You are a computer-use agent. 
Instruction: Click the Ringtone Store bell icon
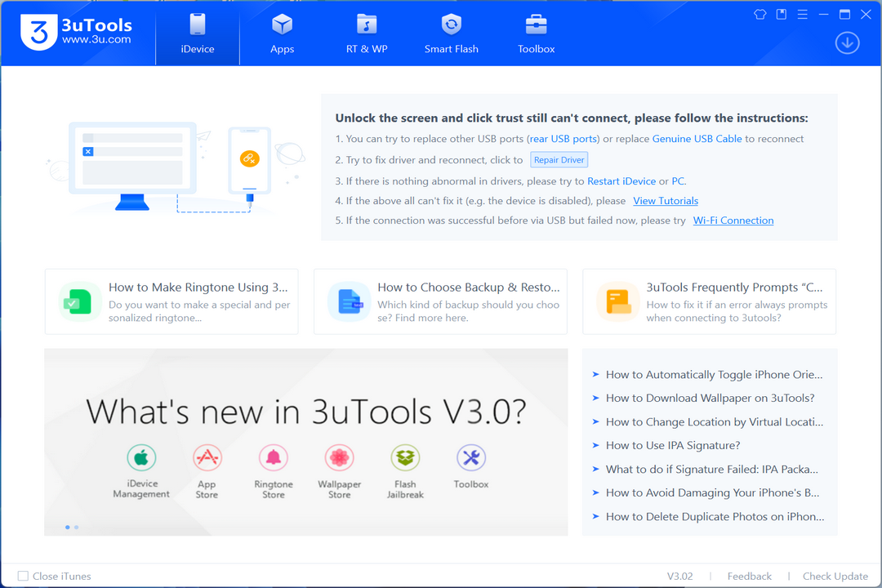274,457
